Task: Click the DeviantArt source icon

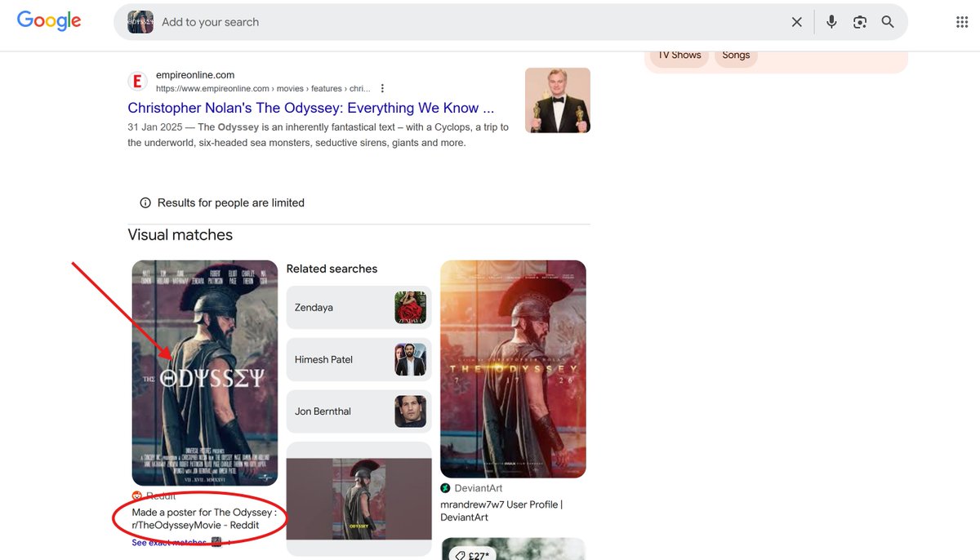Action: tap(445, 488)
